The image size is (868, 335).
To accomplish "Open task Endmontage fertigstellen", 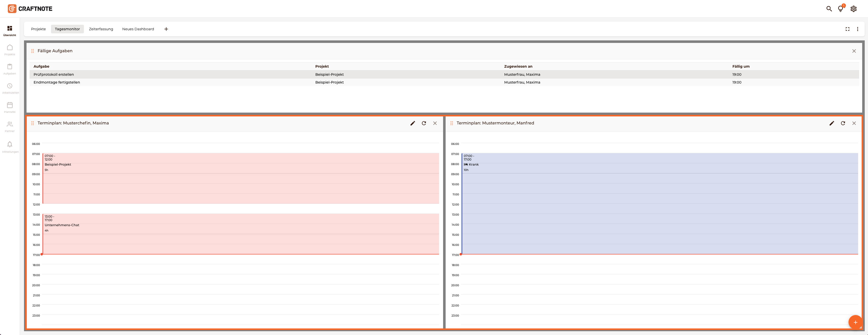I will click(57, 82).
